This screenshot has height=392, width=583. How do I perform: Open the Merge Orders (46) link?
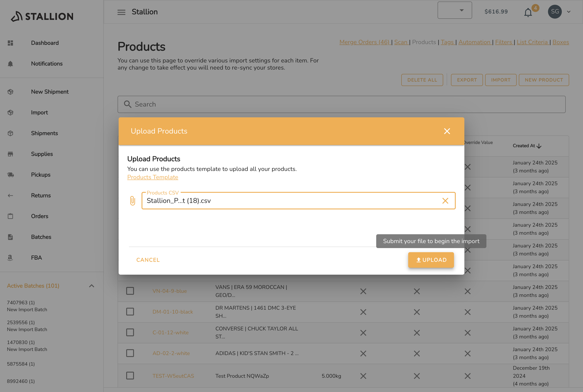[365, 42]
